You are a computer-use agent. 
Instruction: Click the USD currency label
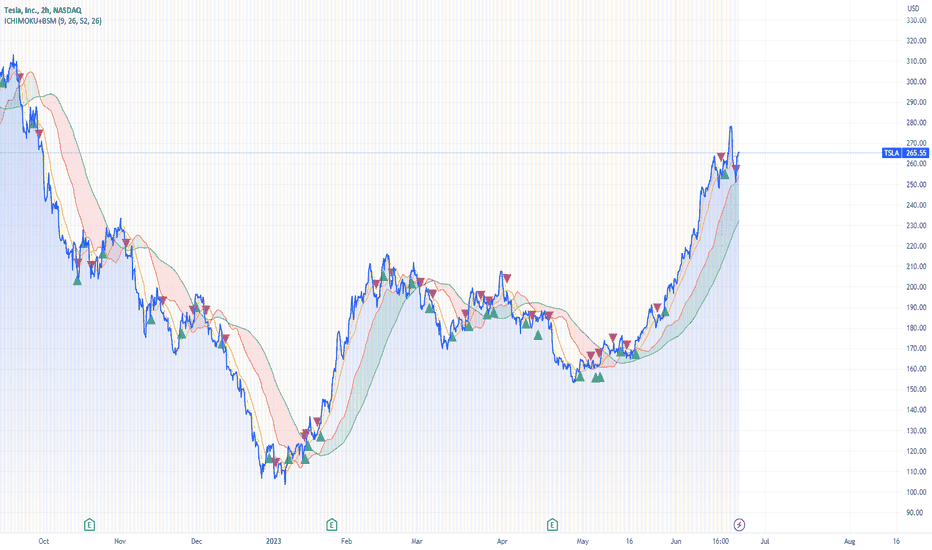point(913,8)
